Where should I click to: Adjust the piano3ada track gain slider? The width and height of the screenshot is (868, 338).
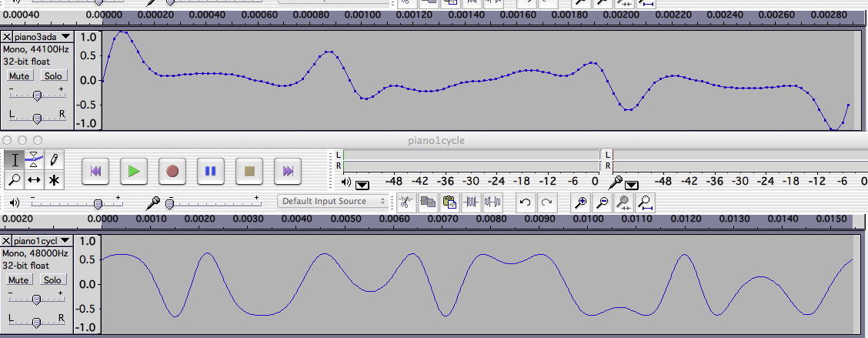coord(37,95)
